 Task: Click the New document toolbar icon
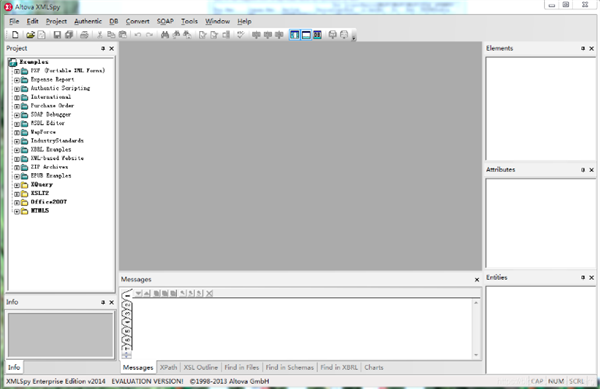point(15,35)
